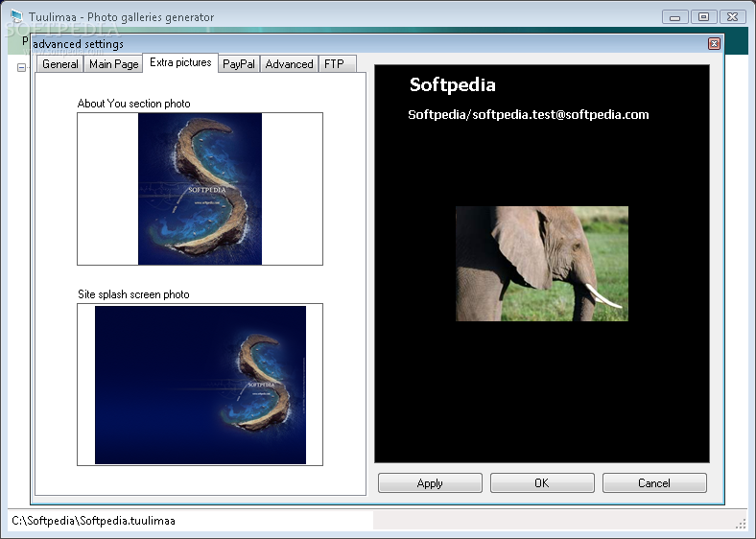Minimize the Tuulimaa main window

coord(675,17)
